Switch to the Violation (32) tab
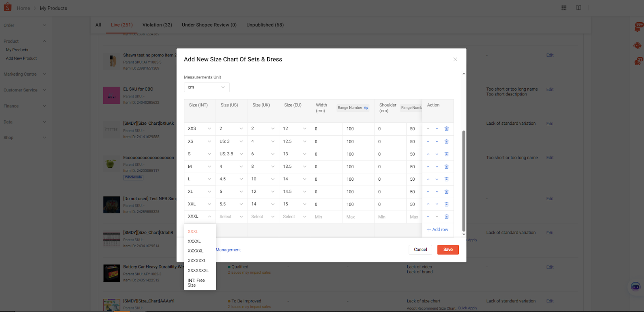The height and width of the screenshot is (312, 644). click(x=157, y=25)
